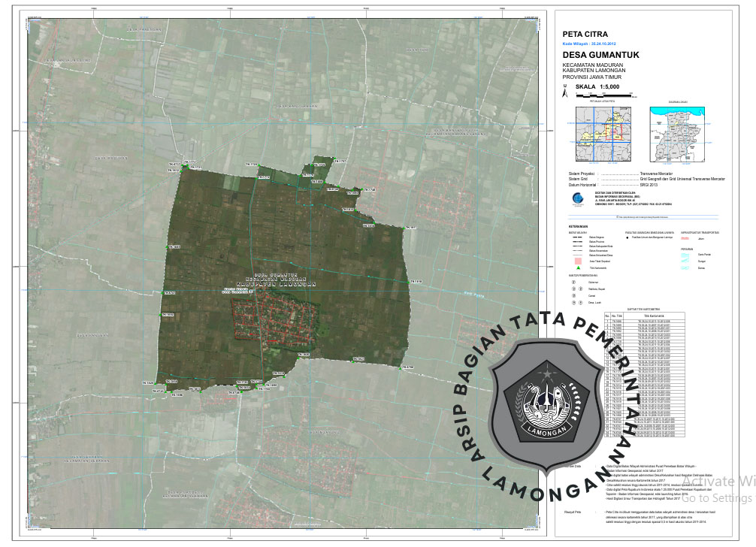Click the blue agency logo under Datum Horizontal
This screenshot has width=756, height=547.
576,198
